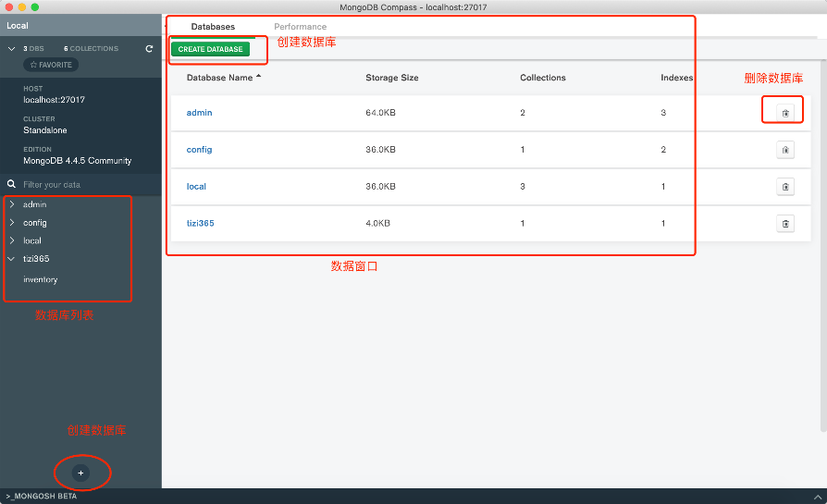Click the Indexes column header
The height and width of the screenshot is (504, 827).
677,78
